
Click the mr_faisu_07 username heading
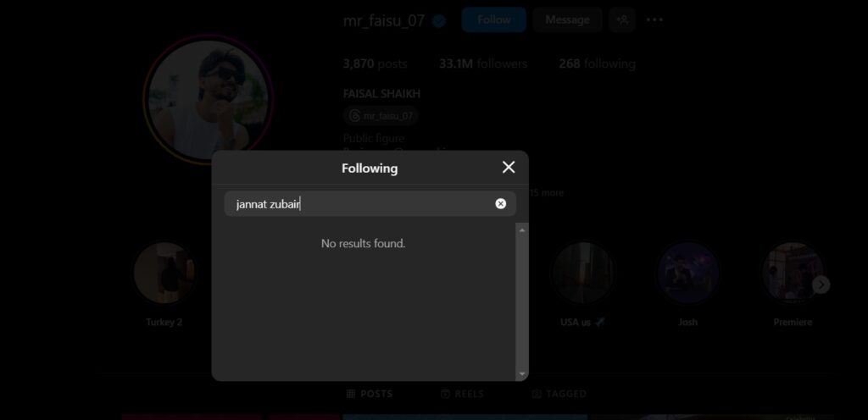384,21
